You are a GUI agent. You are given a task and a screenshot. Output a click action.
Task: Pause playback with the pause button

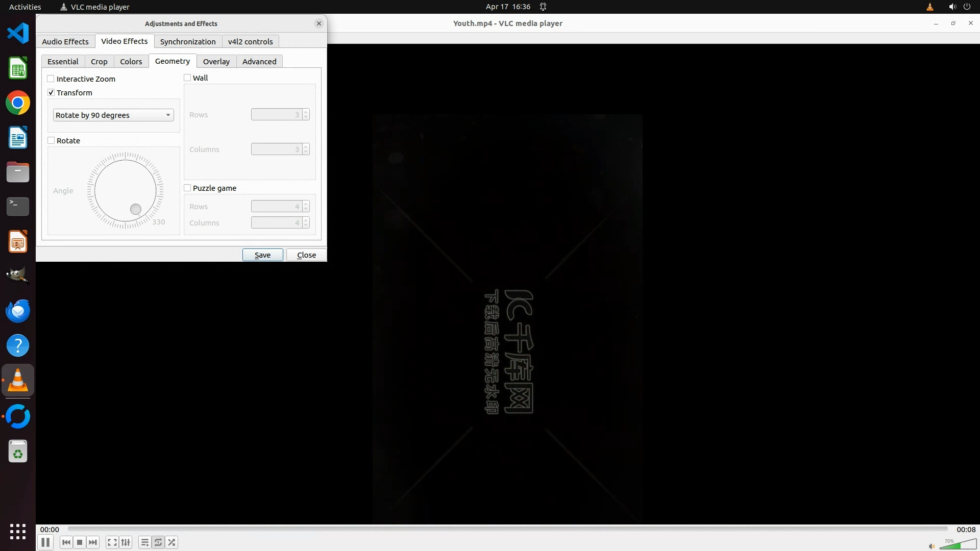pyautogui.click(x=45, y=542)
